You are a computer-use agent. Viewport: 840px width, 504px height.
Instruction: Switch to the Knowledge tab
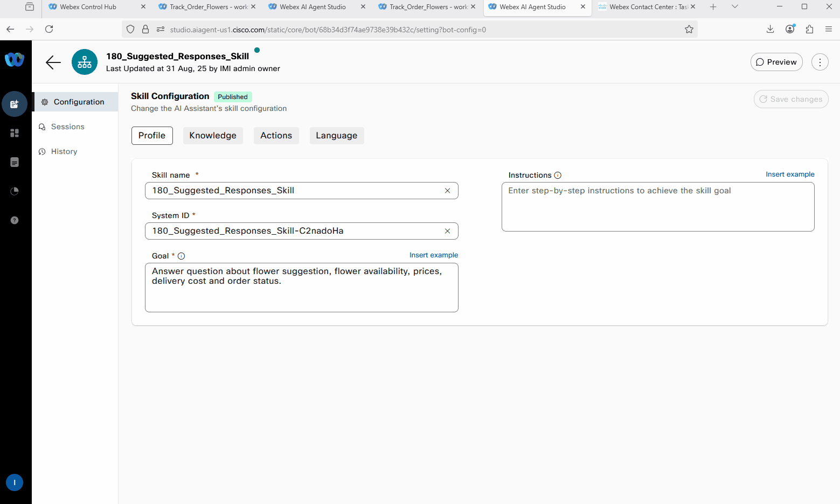pos(213,136)
